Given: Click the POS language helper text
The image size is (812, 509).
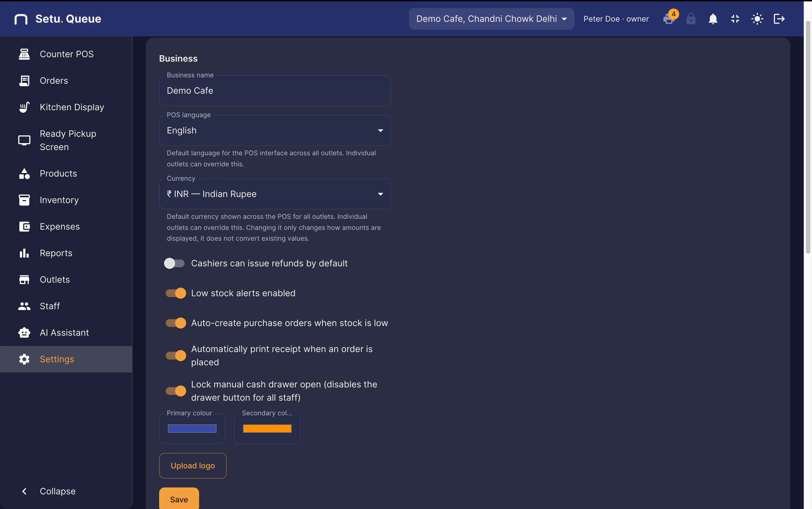Looking at the screenshot, I should coord(271,159).
